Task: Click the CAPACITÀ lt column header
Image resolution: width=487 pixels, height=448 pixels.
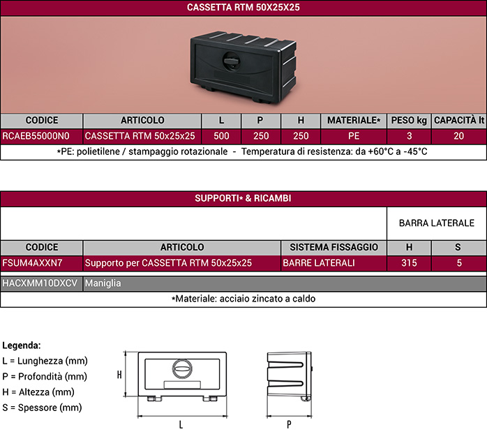Action: (x=459, y=121)
